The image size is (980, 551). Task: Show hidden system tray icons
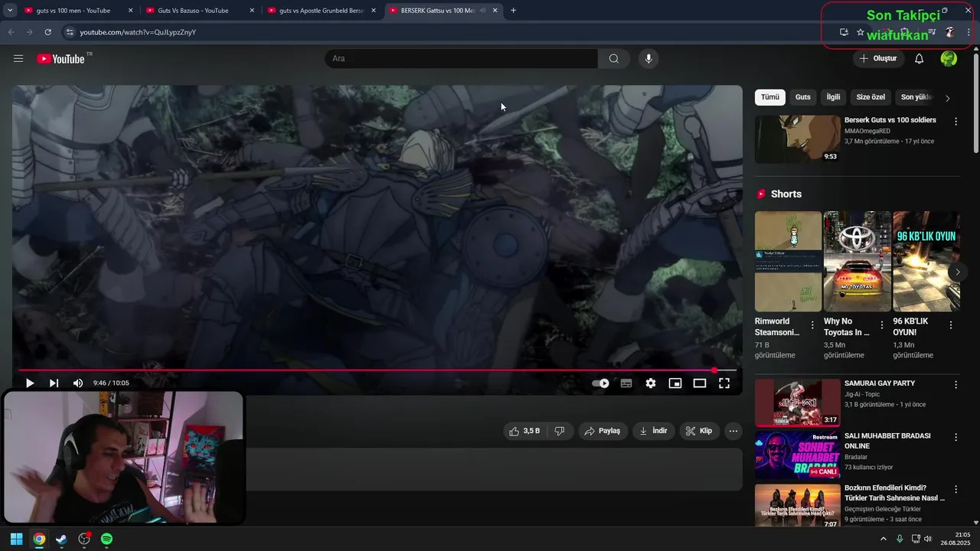tap(883, 539)
